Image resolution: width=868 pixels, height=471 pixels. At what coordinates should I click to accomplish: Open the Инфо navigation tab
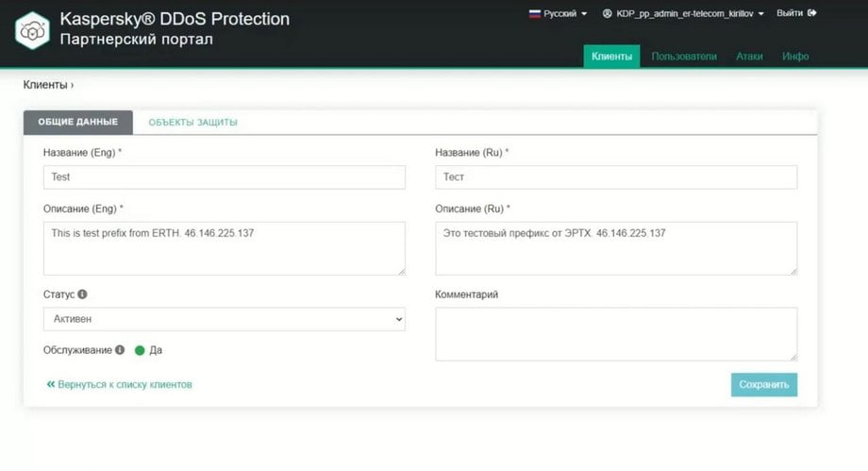point(795,57)
